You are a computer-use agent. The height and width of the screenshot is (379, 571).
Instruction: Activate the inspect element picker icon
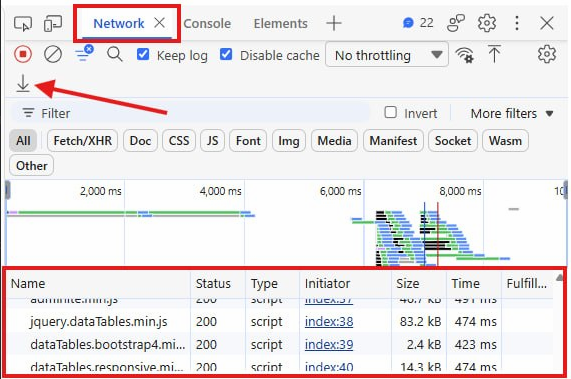pyautogui.click(x=23, y=24)
